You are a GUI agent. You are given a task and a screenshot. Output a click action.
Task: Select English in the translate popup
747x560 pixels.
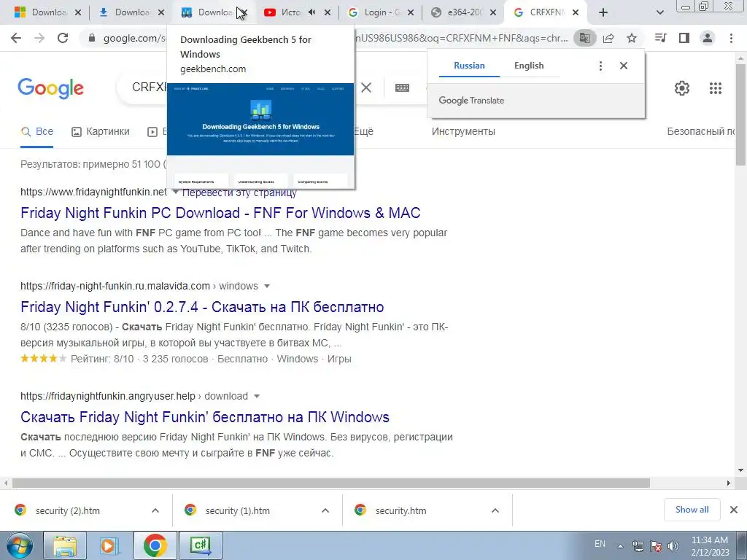click(x=529, y=66)
